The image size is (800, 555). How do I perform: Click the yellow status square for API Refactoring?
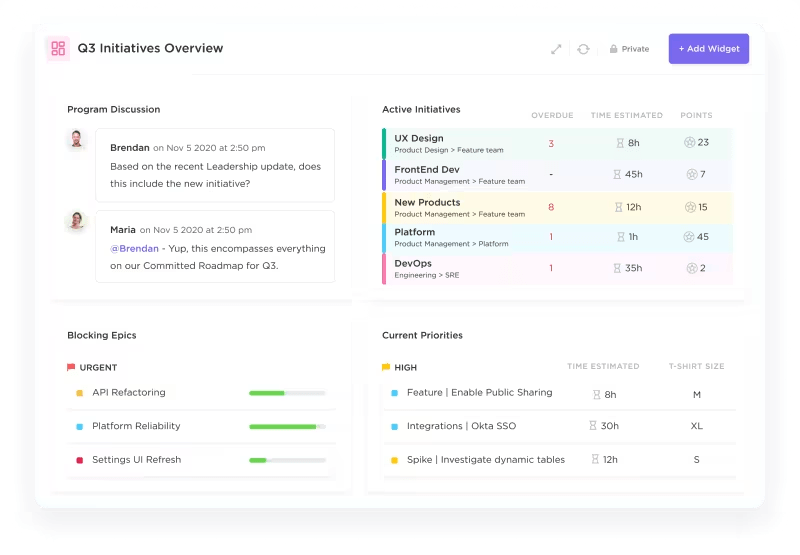[x=80, y=393]
